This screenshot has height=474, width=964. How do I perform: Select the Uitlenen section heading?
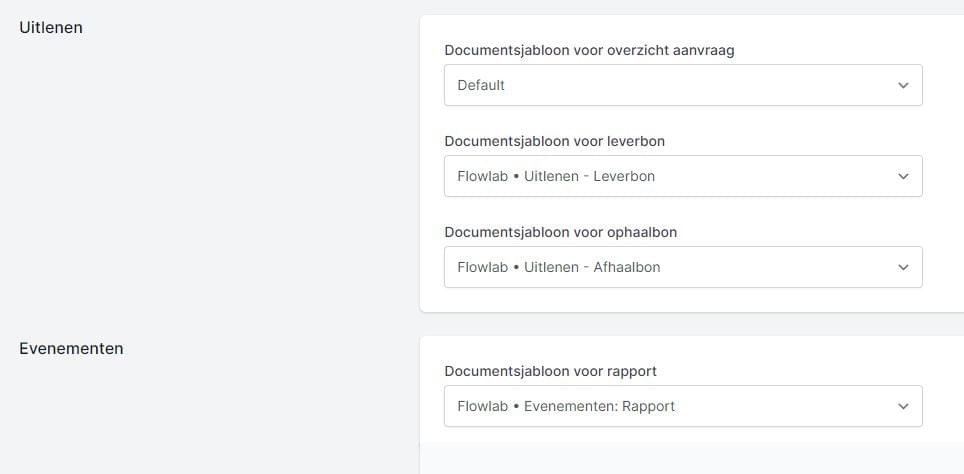(51, 28)
